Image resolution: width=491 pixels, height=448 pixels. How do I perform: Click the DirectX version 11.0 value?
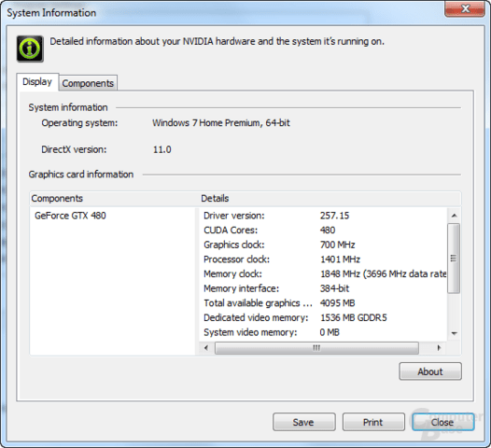pyautogui.click(x=161, y=149)
